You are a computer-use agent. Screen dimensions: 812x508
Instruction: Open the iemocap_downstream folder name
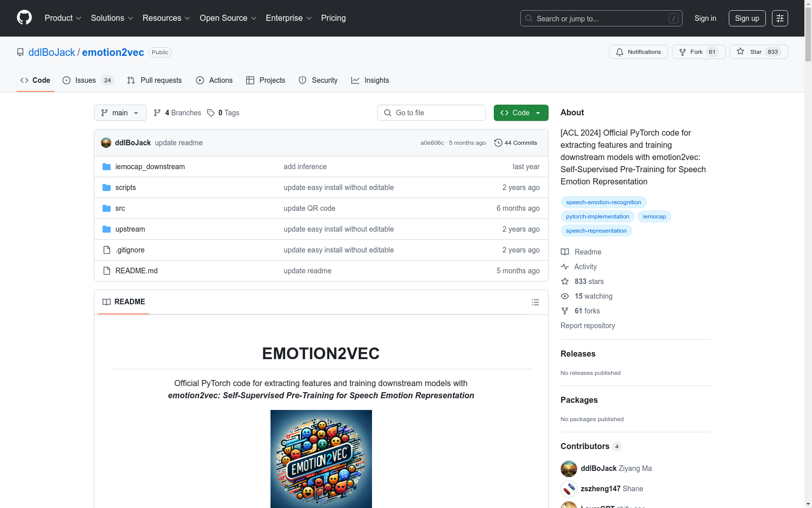pyautogui.click(x=150, y=167)
